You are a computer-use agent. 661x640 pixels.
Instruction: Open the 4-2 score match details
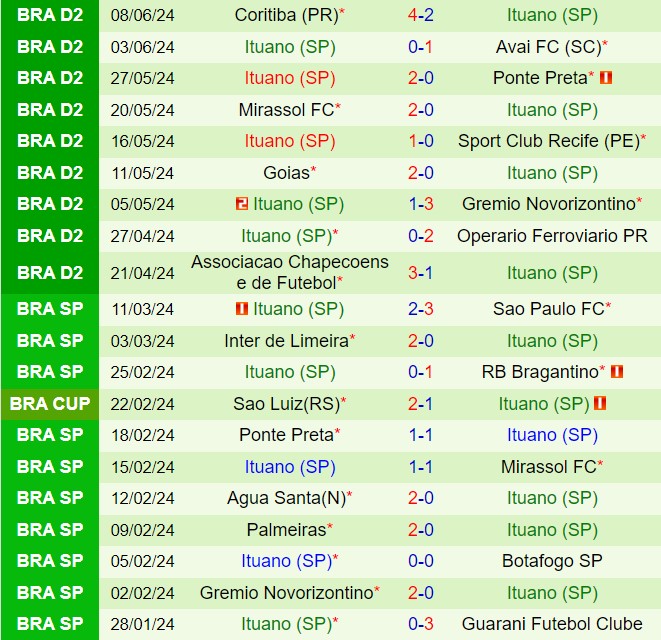click(420, 15)
